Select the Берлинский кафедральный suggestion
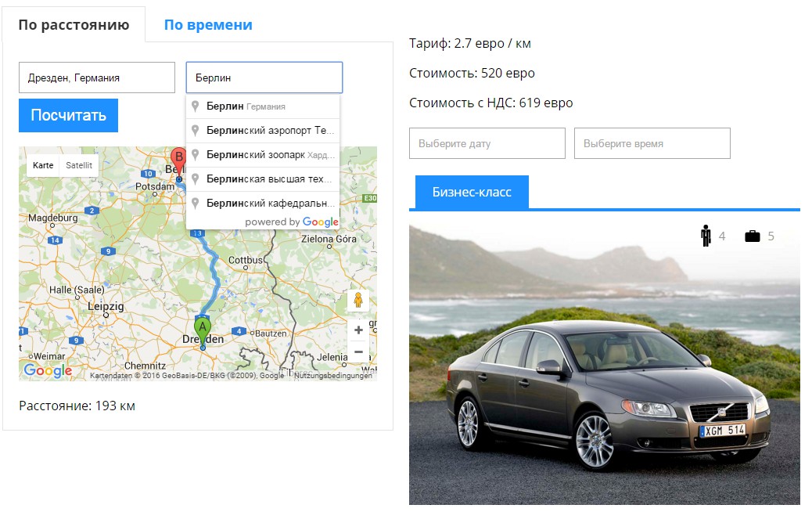The image size is (812, 512). point(263,203)
